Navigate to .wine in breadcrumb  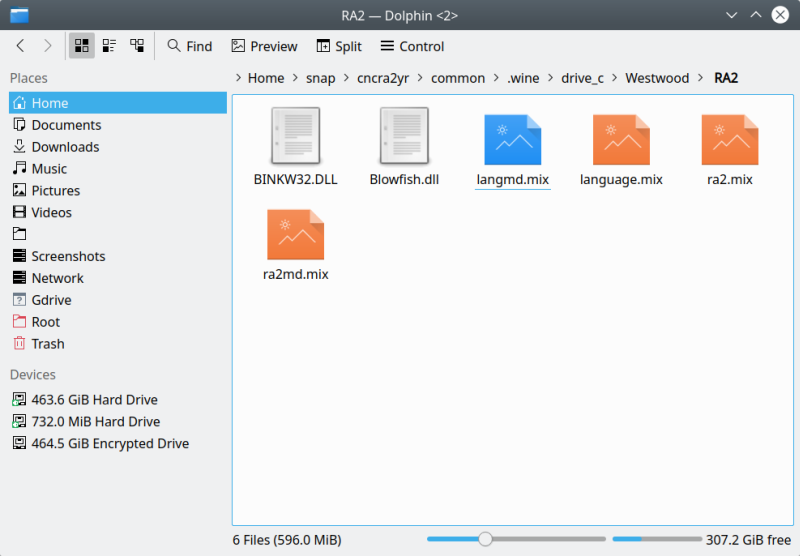point(523,78)
